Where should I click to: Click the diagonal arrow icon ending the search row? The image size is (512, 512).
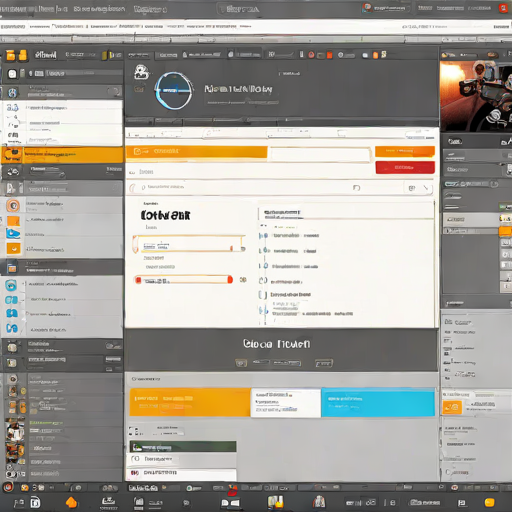click(x=426, y=188)
